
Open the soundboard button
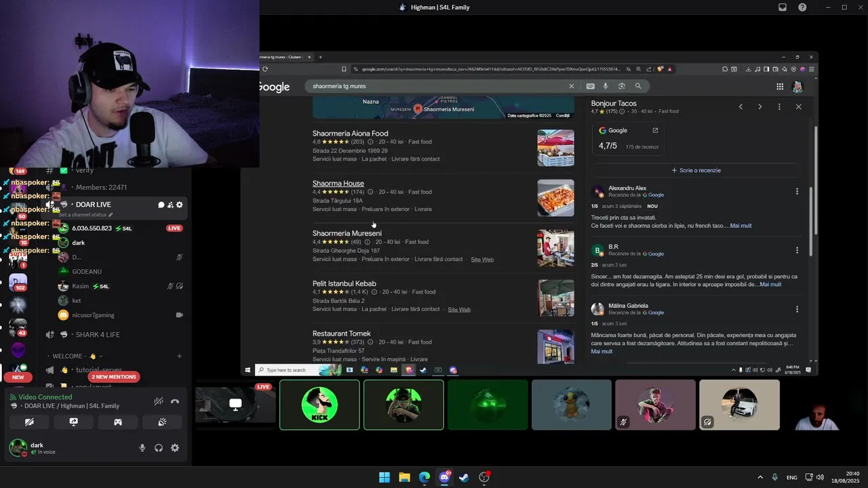tap(162, 422)
